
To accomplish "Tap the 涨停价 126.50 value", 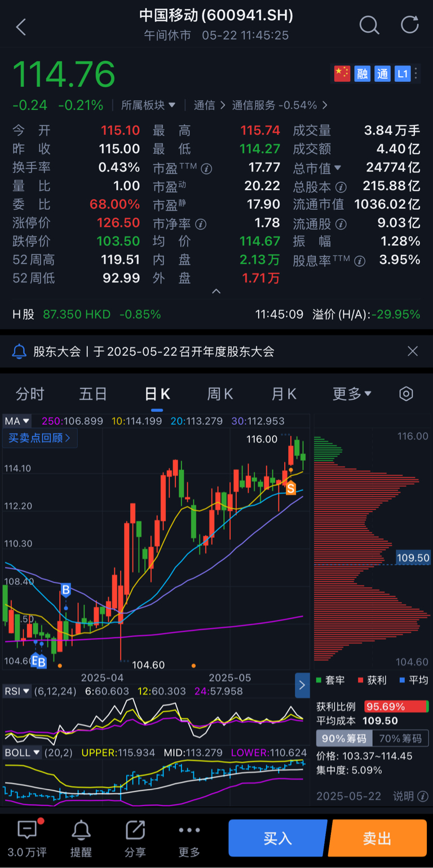I will point(118,223).
